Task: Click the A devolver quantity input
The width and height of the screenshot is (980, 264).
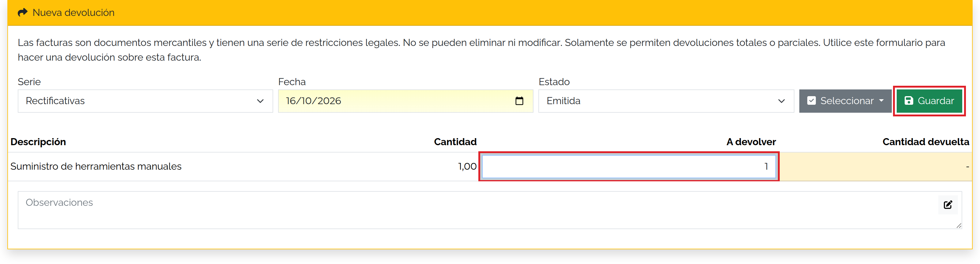Action: pos(629,166)
